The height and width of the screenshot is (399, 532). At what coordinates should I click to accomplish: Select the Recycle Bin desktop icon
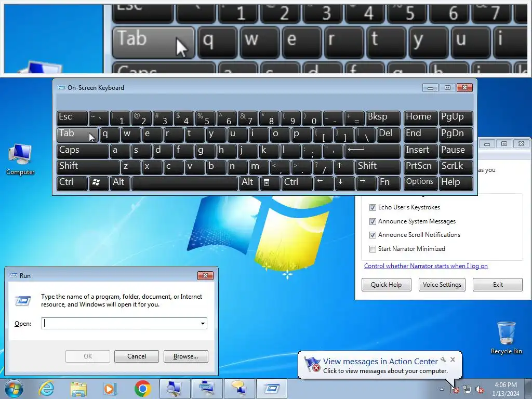pyautogui.click(x=506, y=338)
